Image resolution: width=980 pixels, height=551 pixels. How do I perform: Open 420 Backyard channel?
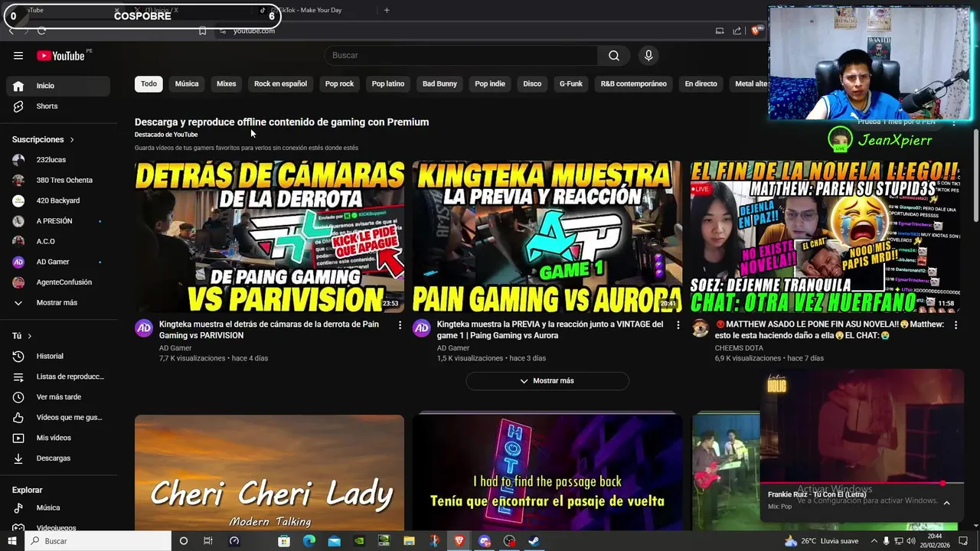click(58, 201)
